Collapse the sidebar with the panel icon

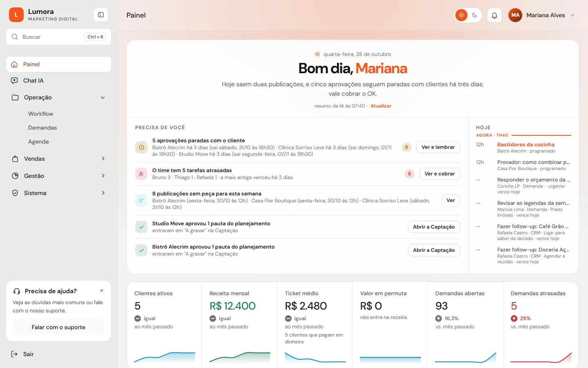[101, 15]
